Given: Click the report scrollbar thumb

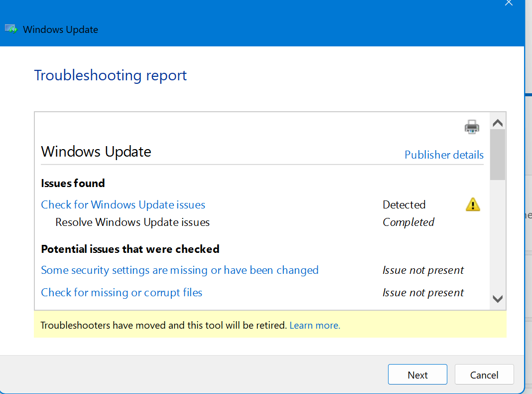Looking at the screenshot, I should [x=498, y=155].
